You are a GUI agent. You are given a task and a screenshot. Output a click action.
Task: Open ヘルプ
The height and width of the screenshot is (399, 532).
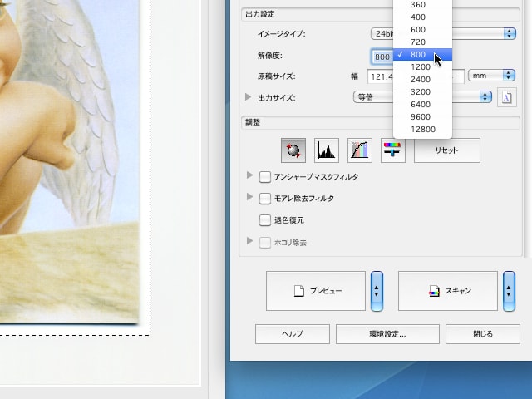pos(293,334)
